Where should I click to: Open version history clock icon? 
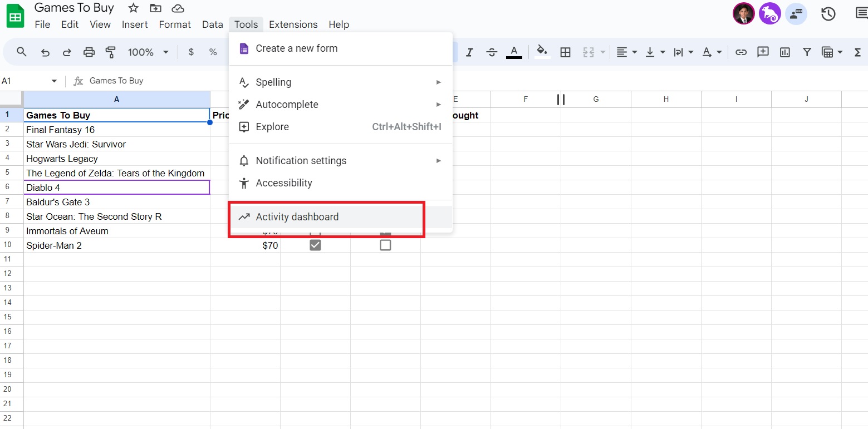828,14
